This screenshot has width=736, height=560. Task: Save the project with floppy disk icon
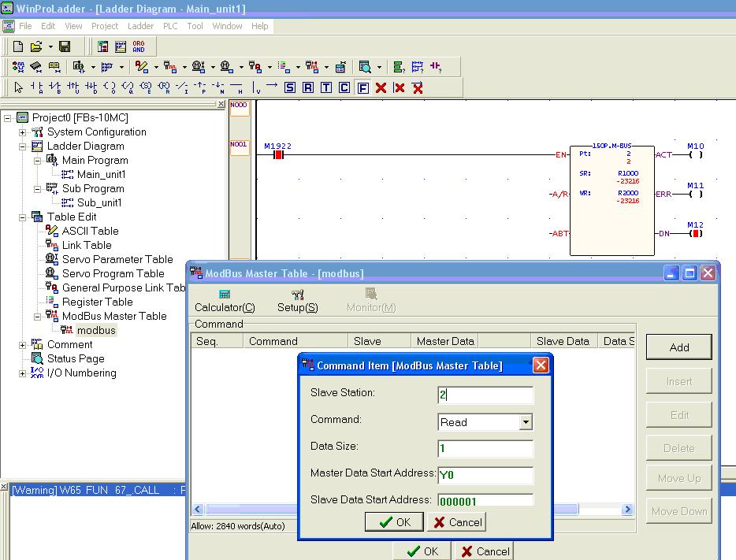(65, 46)
